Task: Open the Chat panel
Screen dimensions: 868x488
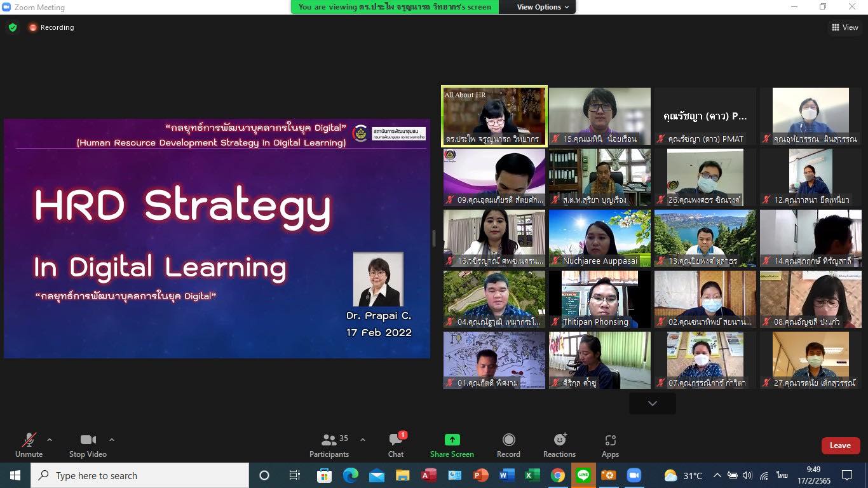Action: tap(396, 445)
